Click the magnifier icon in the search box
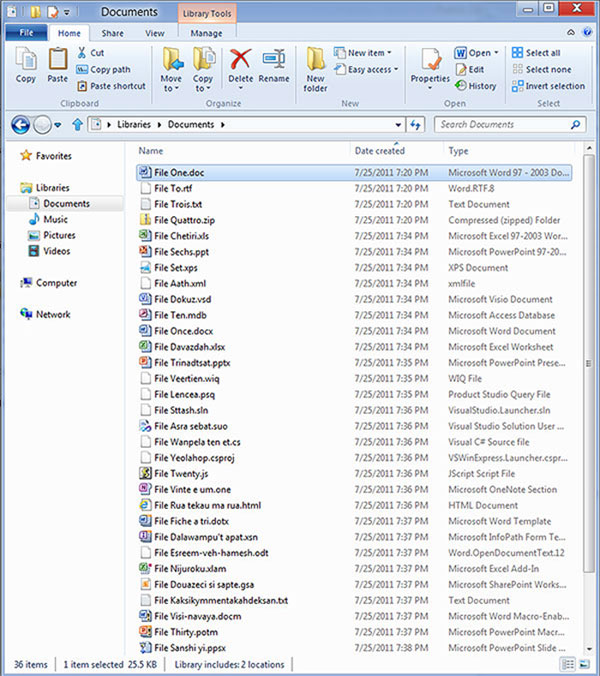The height and width of the screenshot is (676, 600). [x=575, y=125]
